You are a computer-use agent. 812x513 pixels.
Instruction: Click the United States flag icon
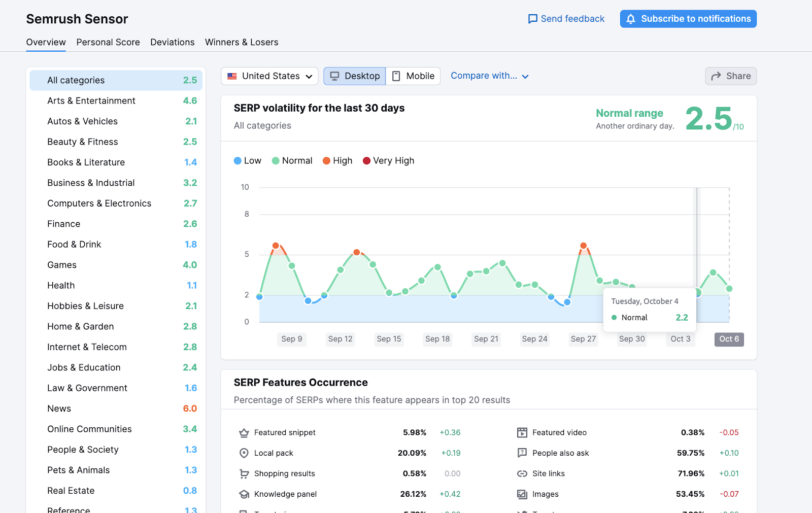point(232,76)
